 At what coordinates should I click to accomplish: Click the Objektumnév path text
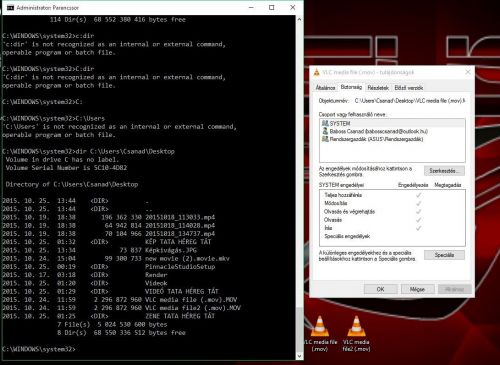pyautogui.click(x=410, y=100)
